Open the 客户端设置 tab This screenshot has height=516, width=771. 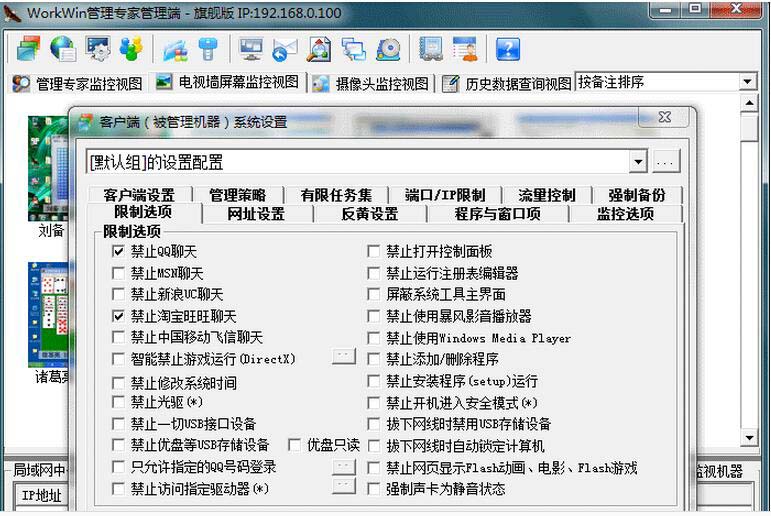coord(139,195)
